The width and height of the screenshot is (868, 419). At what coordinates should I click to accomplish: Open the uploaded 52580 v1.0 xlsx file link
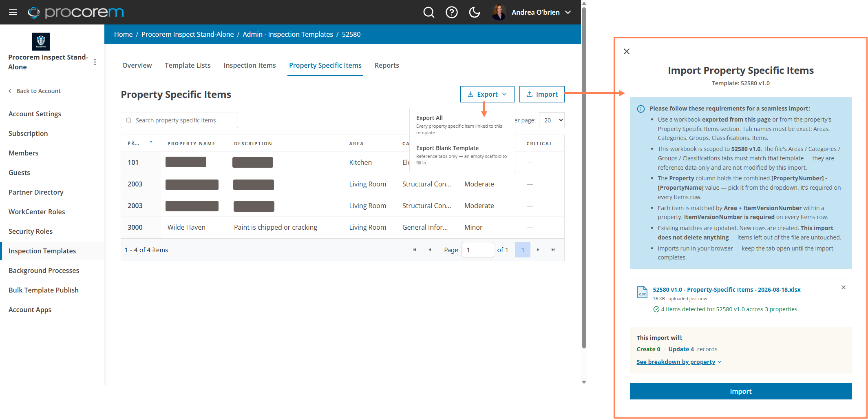click(x=727, y=290)
